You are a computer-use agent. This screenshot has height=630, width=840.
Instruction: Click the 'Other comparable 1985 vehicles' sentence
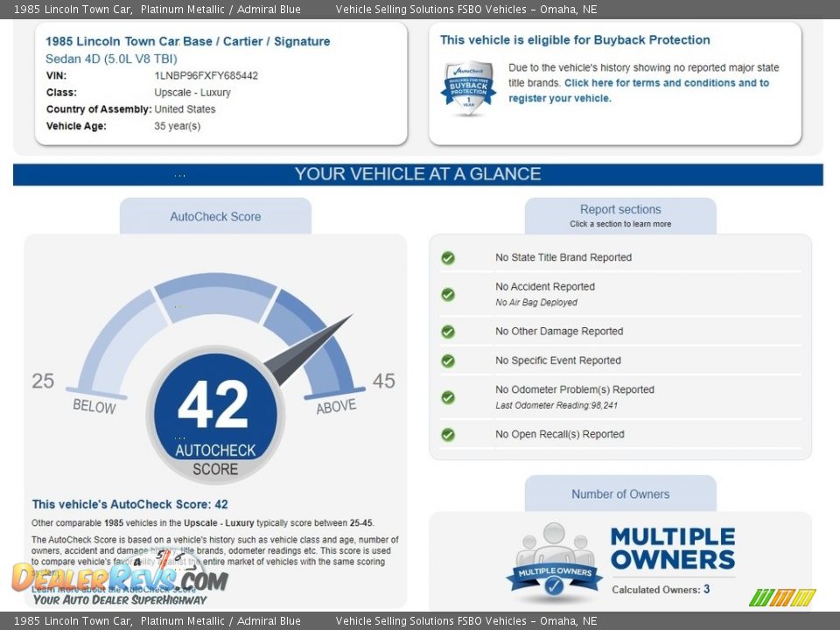pyautogui.click(x=203, y=523)
